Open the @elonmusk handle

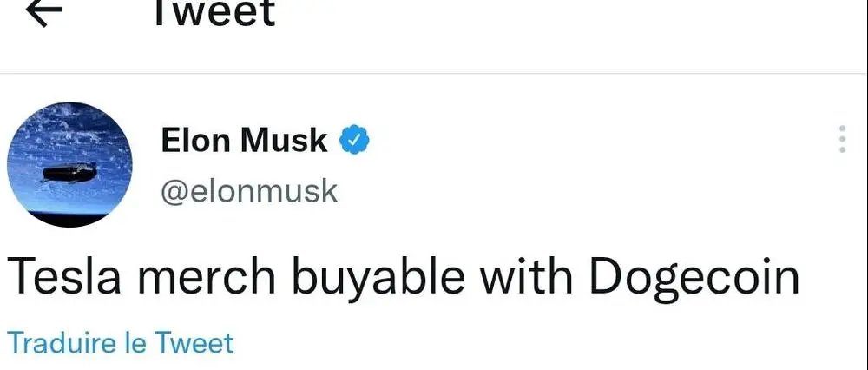point(249,192)
